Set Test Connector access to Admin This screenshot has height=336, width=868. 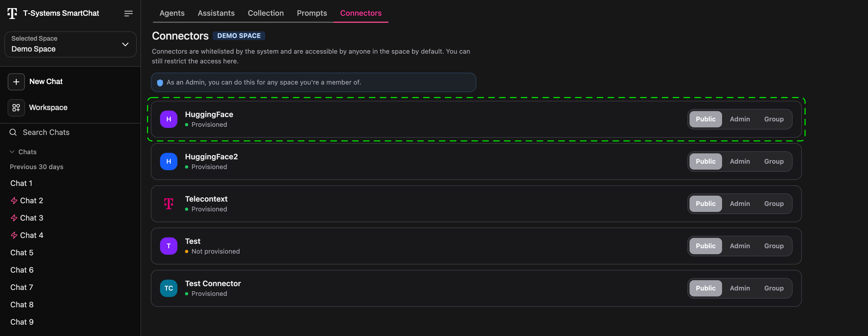pyautogui.click(x=740, y=288)
